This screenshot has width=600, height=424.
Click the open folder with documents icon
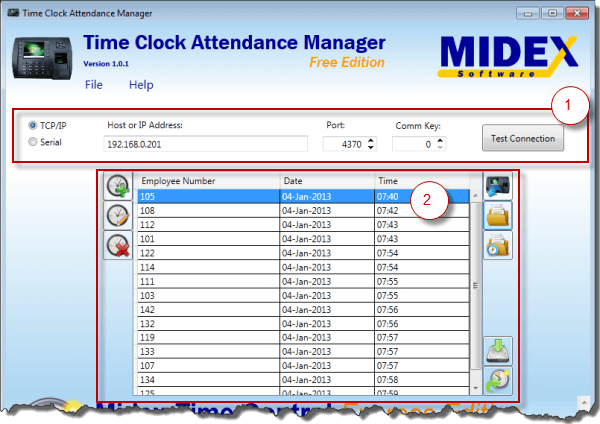498,215
